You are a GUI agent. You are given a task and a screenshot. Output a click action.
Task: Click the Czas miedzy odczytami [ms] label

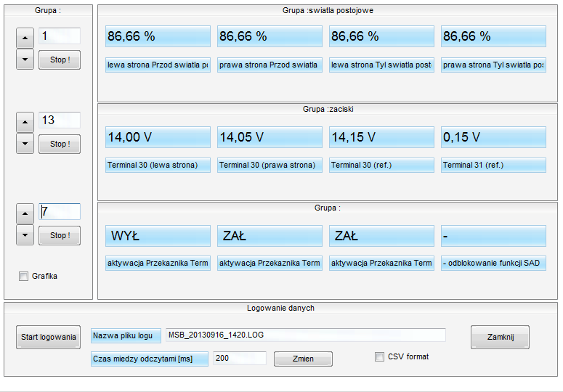[150, 359]
